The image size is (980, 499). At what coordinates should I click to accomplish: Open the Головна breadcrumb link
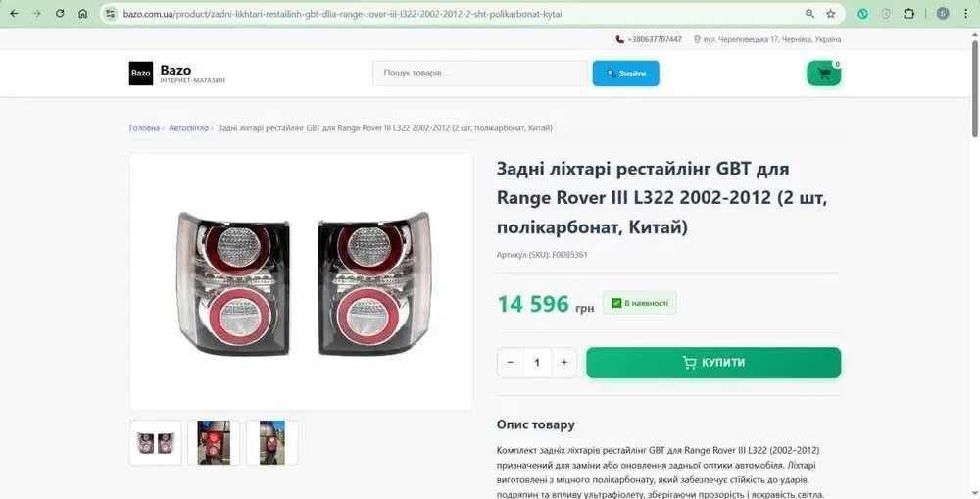144,128
